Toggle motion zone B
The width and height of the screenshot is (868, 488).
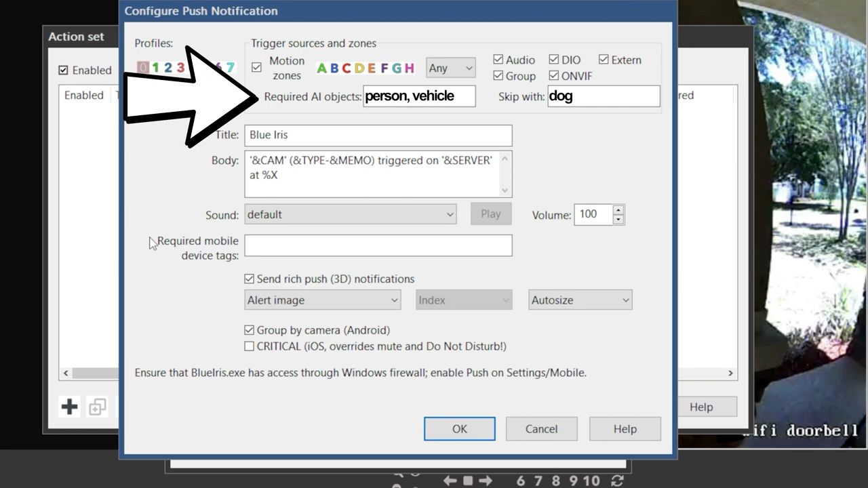334,68
